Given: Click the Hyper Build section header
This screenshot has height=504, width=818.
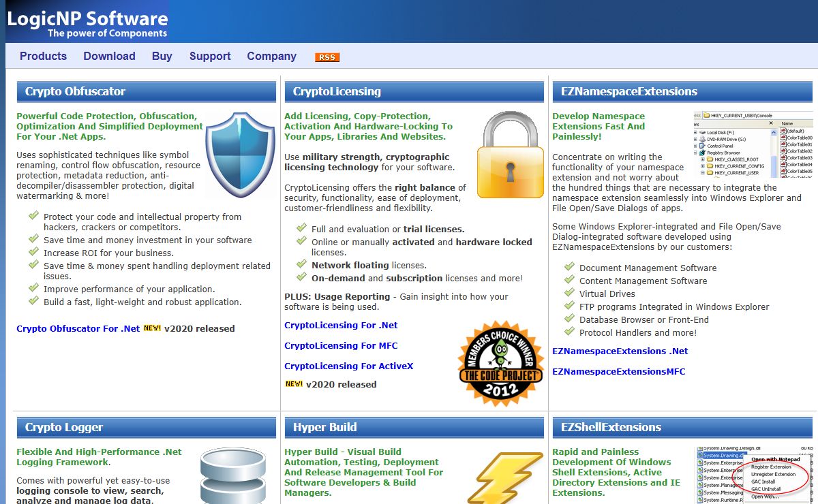Looking at the screenshot, I should tap(414, 427).
